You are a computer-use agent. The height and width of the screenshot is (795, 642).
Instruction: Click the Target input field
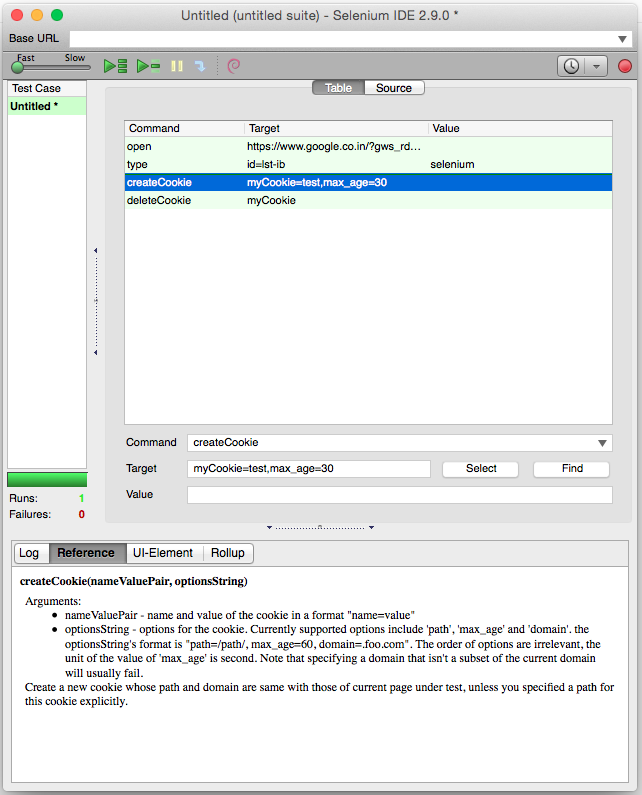(x=309, y=468)
